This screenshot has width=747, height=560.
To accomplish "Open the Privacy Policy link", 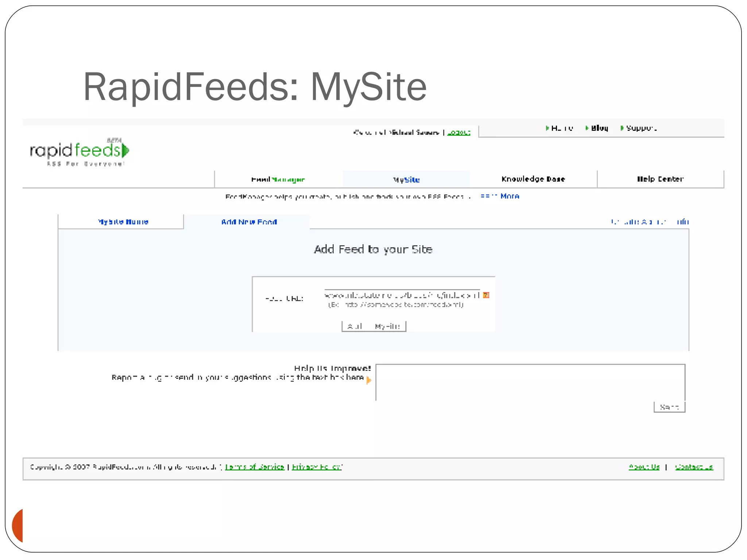I will 317,467.
